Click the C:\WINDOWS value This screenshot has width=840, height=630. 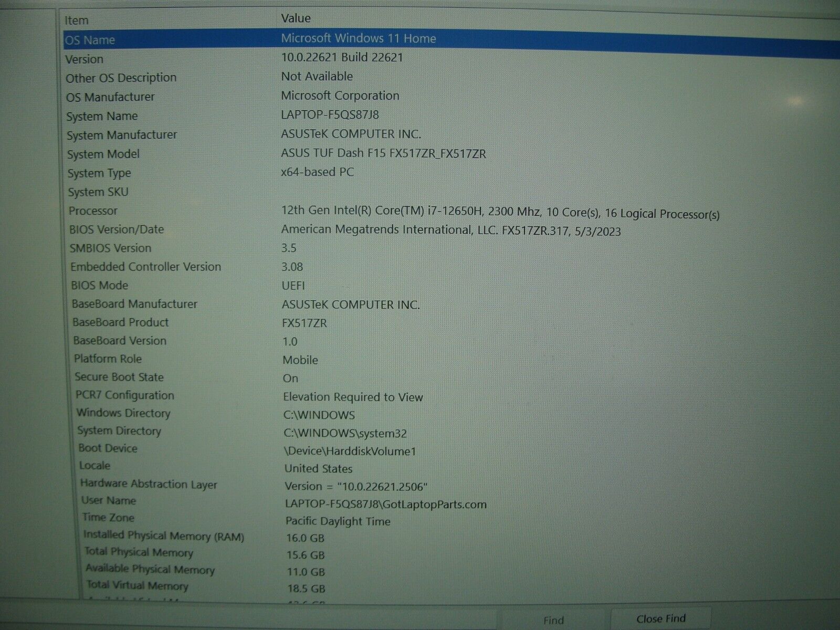[319, 415]
